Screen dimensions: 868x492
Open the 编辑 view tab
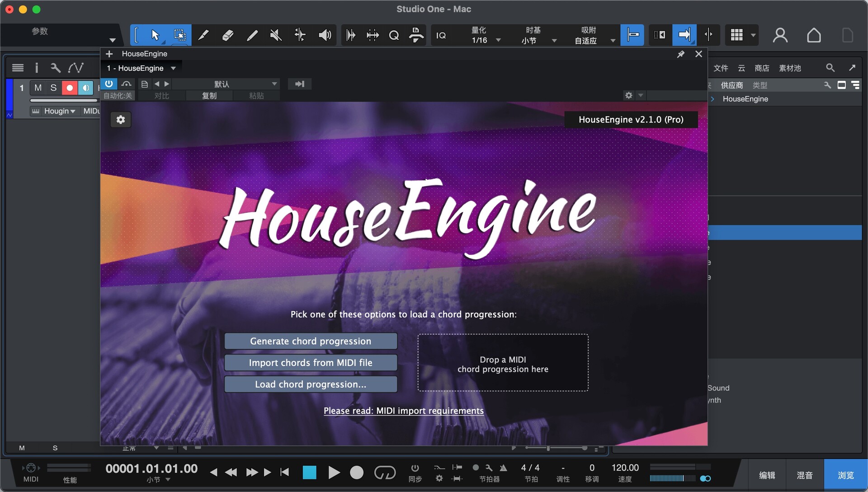(767, 475)
